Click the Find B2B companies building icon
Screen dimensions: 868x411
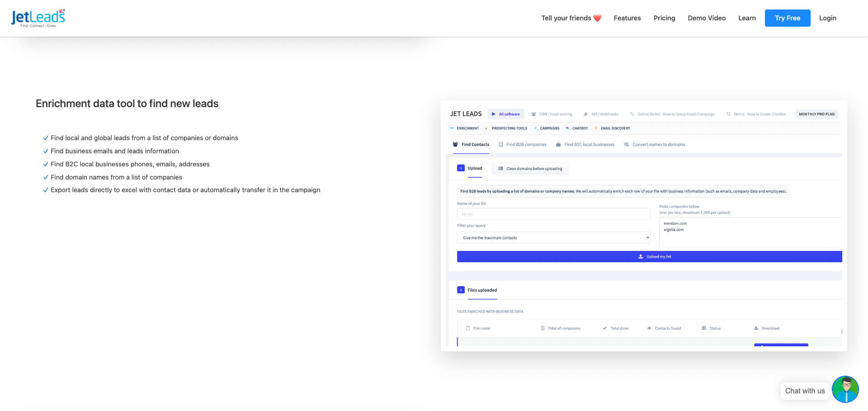tap(501, 145)
